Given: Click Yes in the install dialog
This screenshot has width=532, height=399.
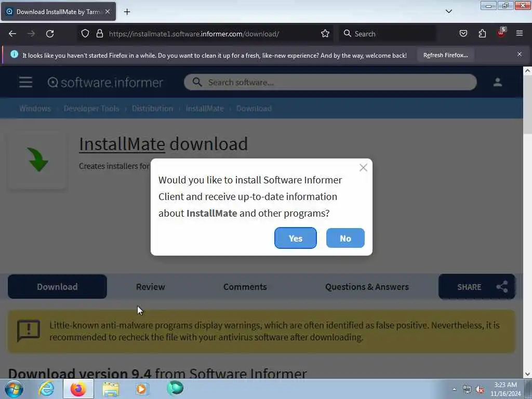Looking at the screenshot, I should click(295, 238).
